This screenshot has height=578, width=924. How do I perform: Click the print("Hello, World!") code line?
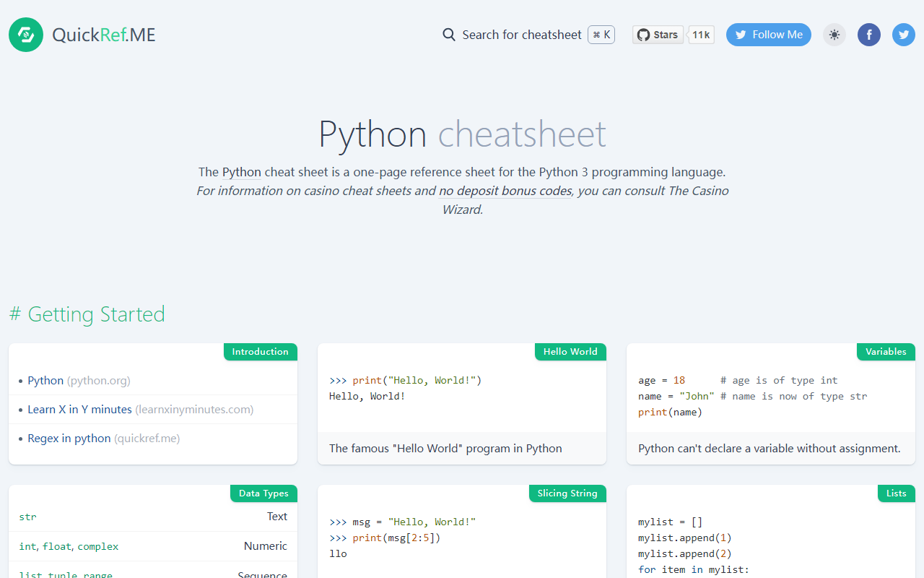coord(405,380)
